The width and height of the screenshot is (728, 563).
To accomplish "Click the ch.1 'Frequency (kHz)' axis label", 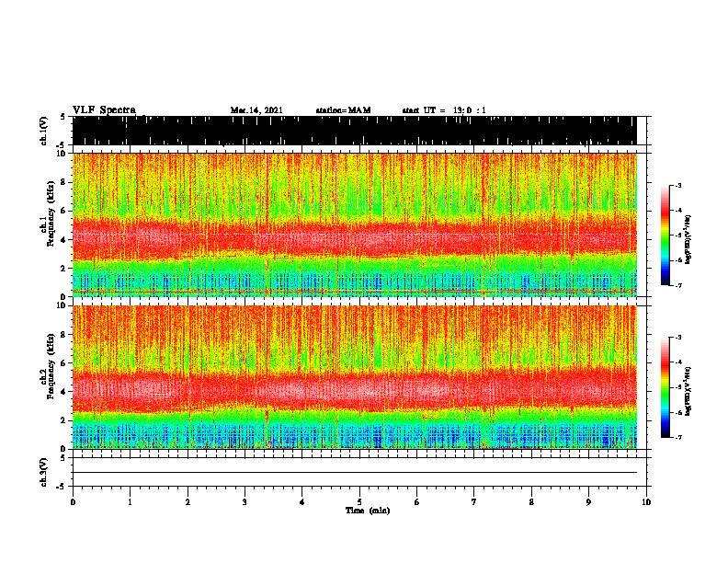I will [x=51, y=214].
